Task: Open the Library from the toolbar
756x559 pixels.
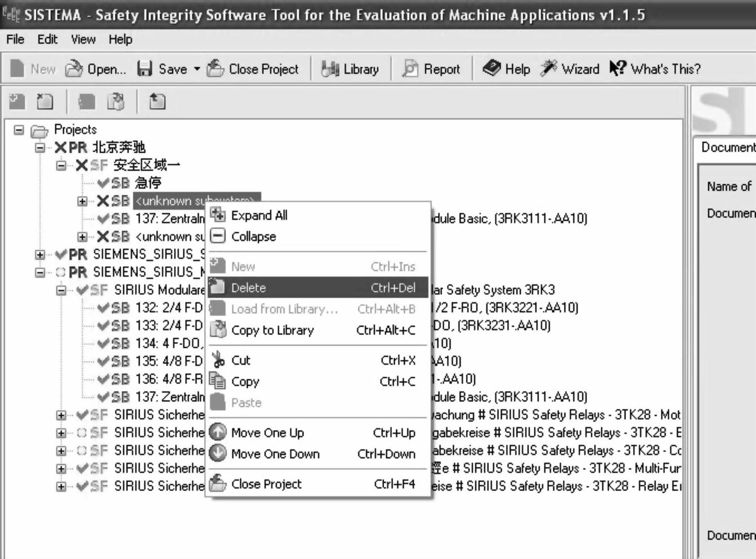Action: click(350, 69)
